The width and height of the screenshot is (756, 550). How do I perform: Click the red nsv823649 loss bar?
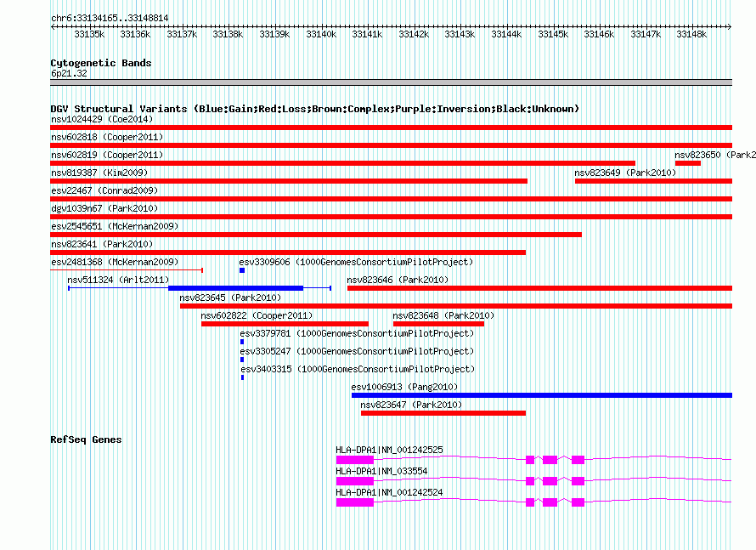[x=653, y=181]
